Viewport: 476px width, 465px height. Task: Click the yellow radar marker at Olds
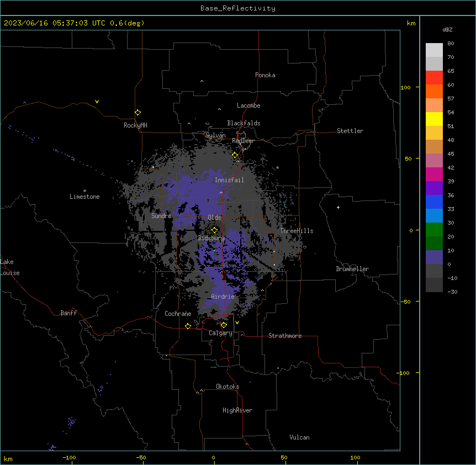215,230
